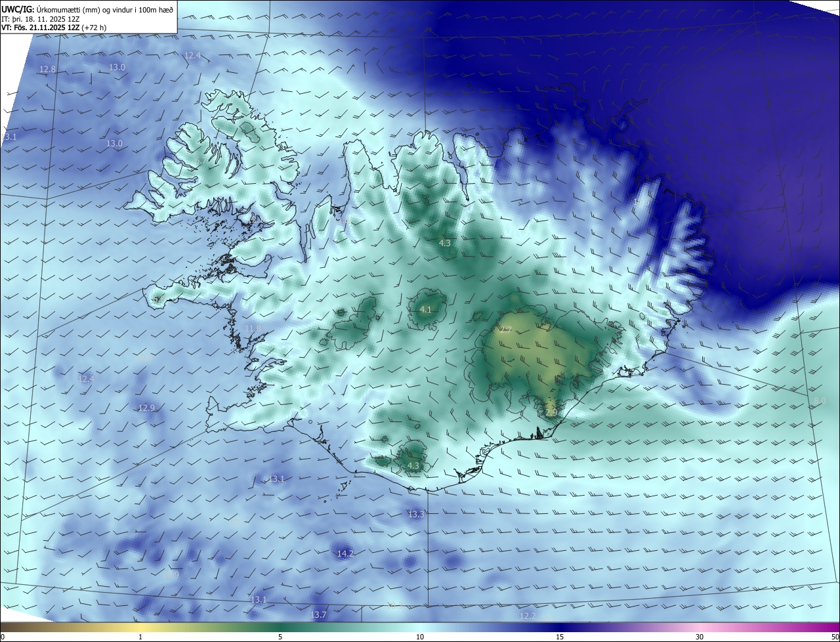840x642 pixels.
Task: Click the '2.9' value label near the coast
Action: 551,413
